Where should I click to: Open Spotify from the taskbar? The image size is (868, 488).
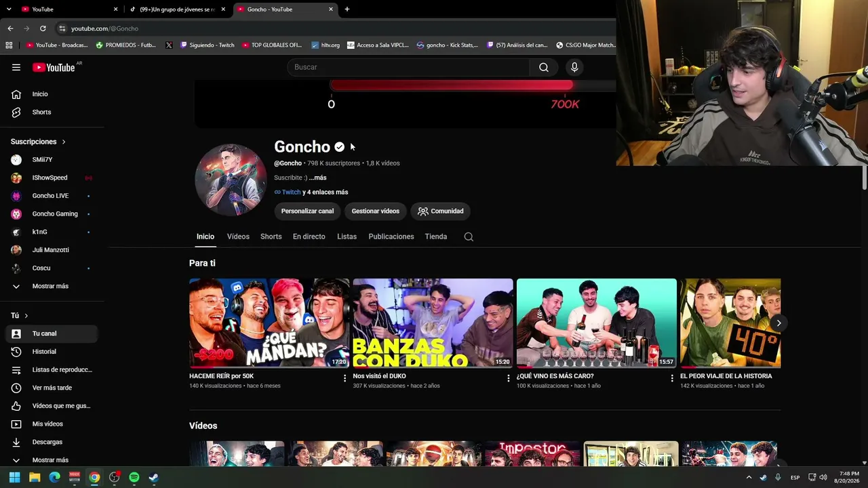pos(134,477)
